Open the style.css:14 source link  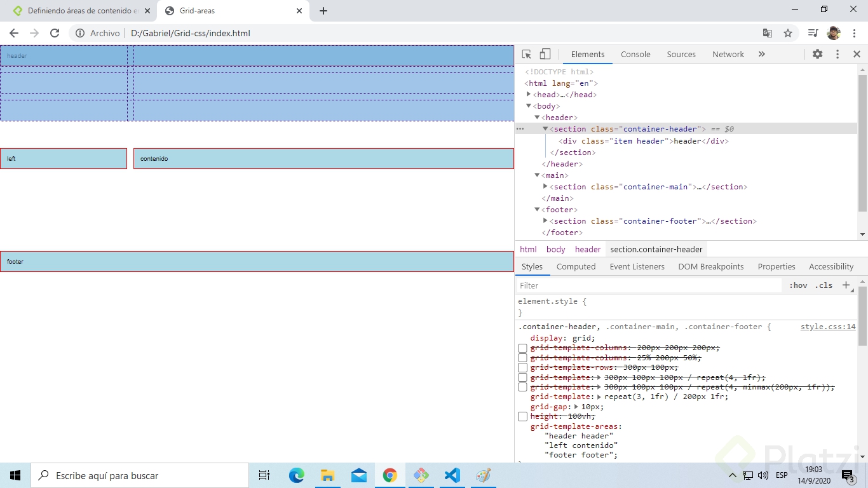point(828,327)
